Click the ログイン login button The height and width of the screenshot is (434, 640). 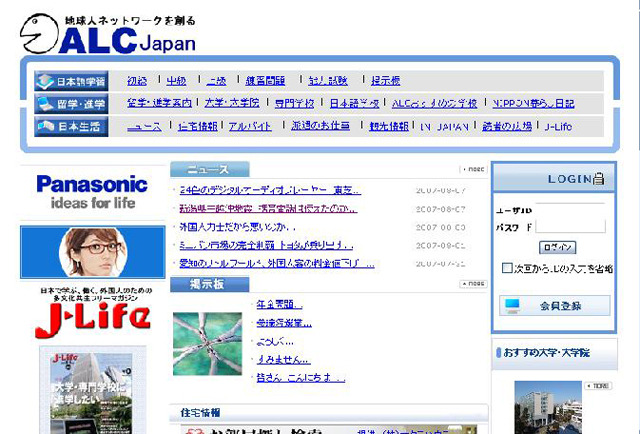(x=558, y=247)
